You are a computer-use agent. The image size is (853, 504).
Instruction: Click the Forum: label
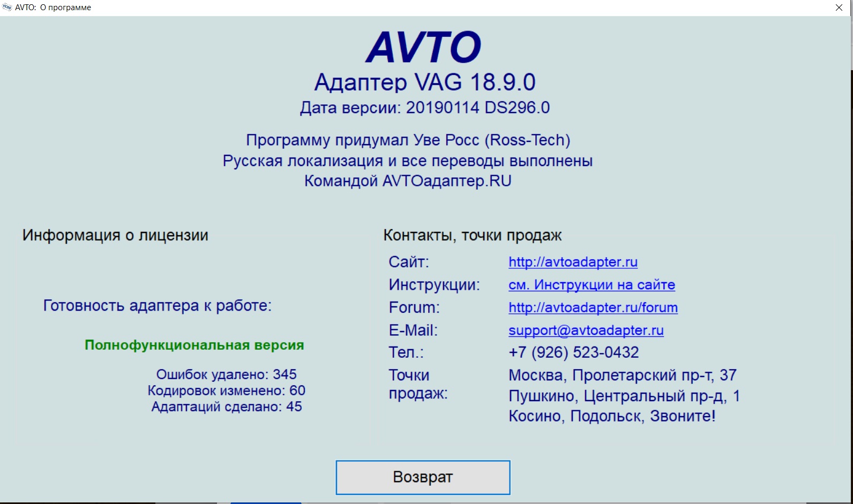[414, 307]
